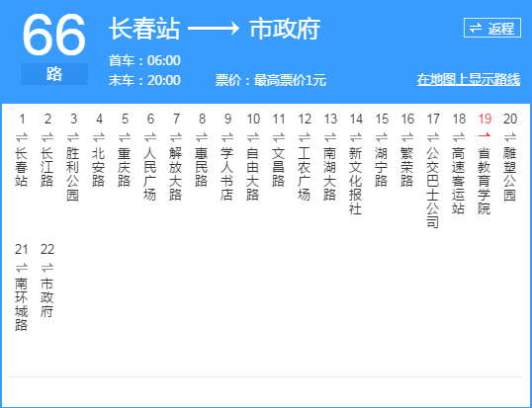The width and height of the screenshot is (532, 408).
Task: Click the transfer arrows icon under stop 6
Action: tap(150, 137)
